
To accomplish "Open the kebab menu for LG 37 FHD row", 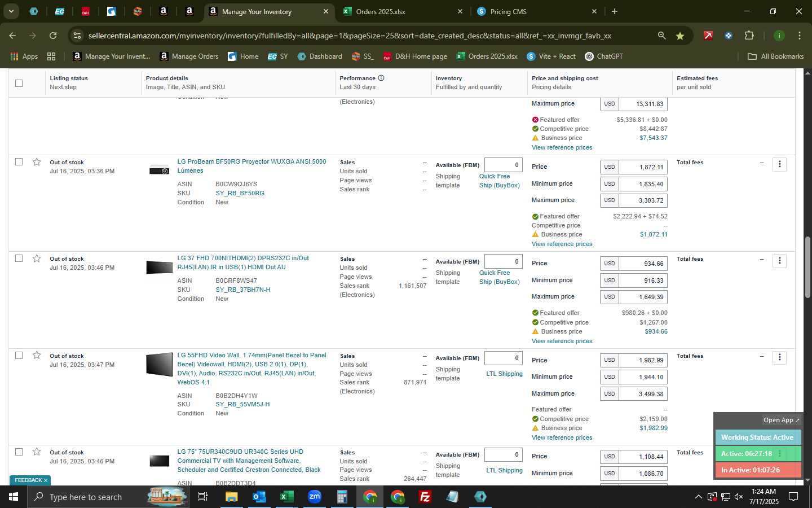I will coord(779,261).
